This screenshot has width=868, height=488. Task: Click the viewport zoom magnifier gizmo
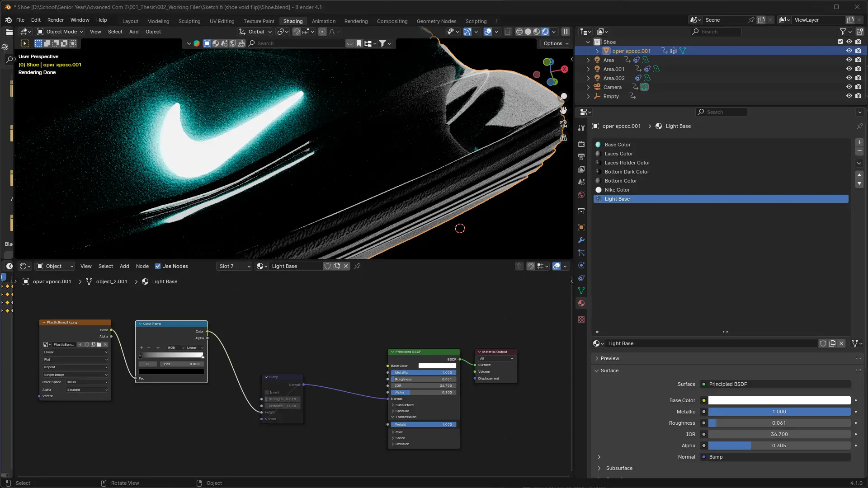pyautogui.click(x=564, y=96)
